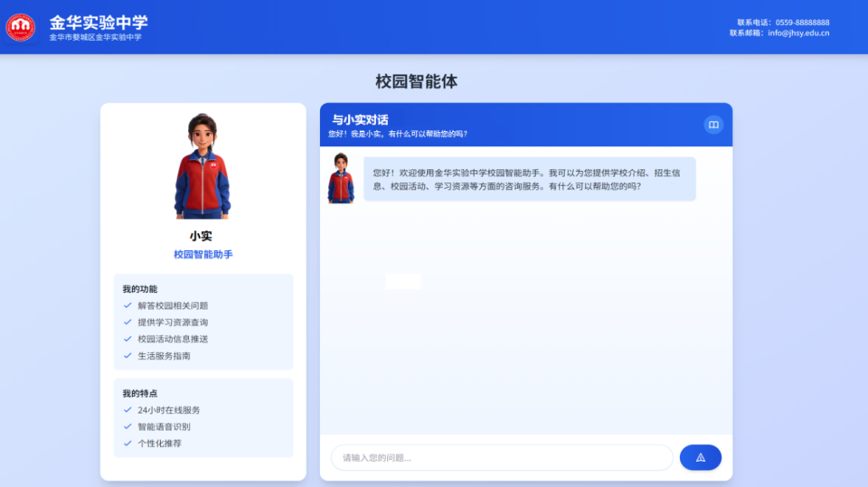Click the 校园智能体 page heading
Screen dimensions: 868x487
(x=416, y=81)
